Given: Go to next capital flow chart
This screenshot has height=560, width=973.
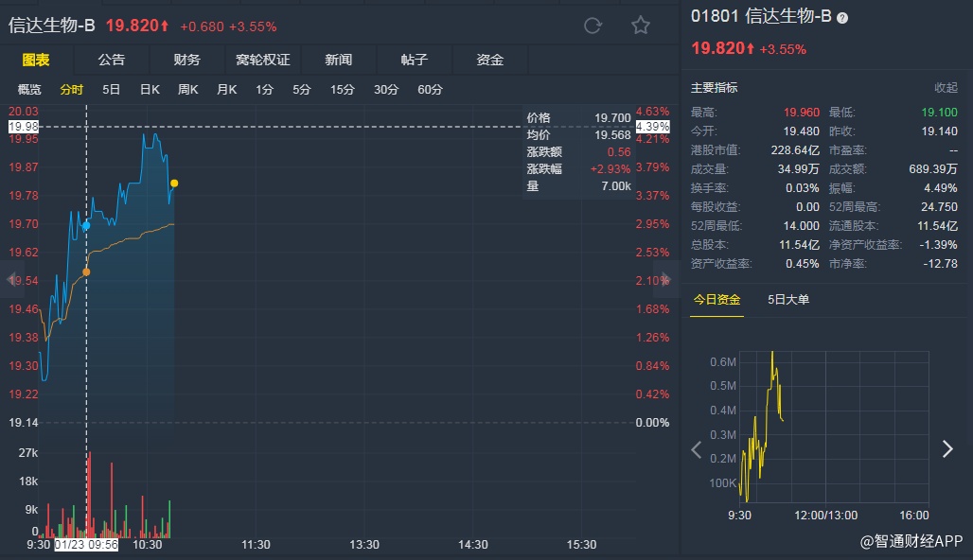Looking at the screenshot, I should coord(947,449).
